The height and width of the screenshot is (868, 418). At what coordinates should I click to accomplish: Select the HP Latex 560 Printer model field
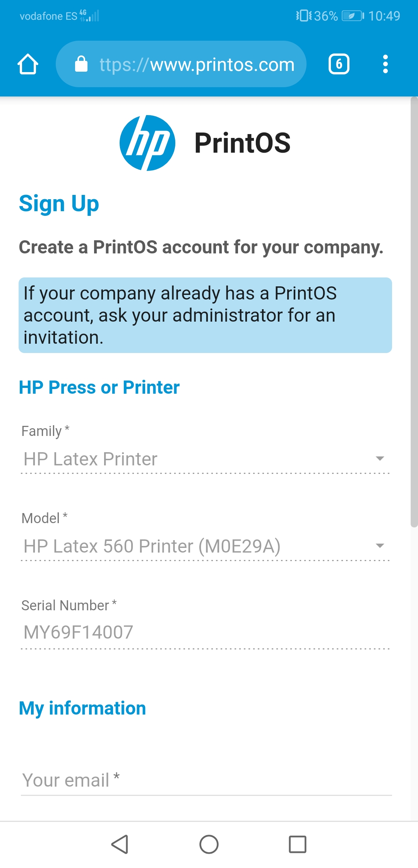coord(205,547)
